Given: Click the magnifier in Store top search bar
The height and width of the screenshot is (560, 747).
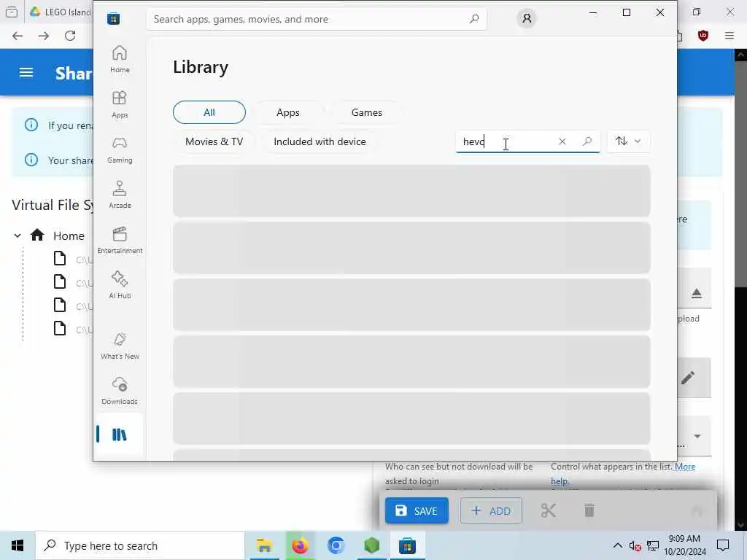Looking at the screenshot, I should pos(473,19).
